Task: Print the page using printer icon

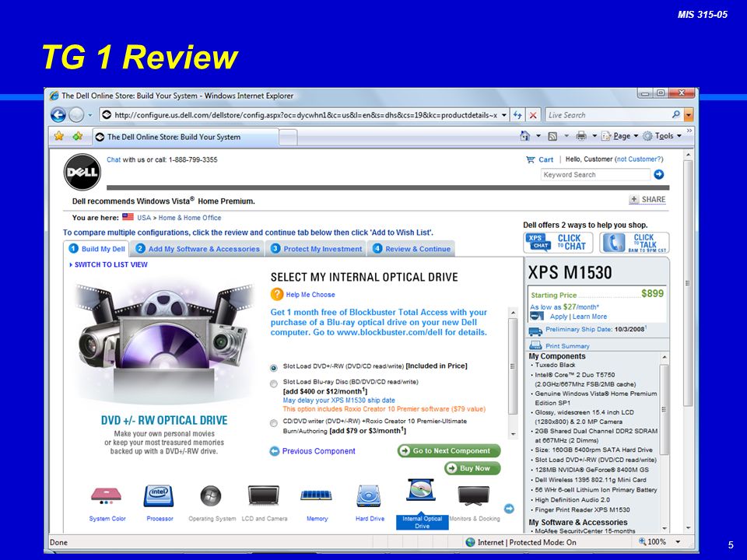Action: [x=581, y=136]
